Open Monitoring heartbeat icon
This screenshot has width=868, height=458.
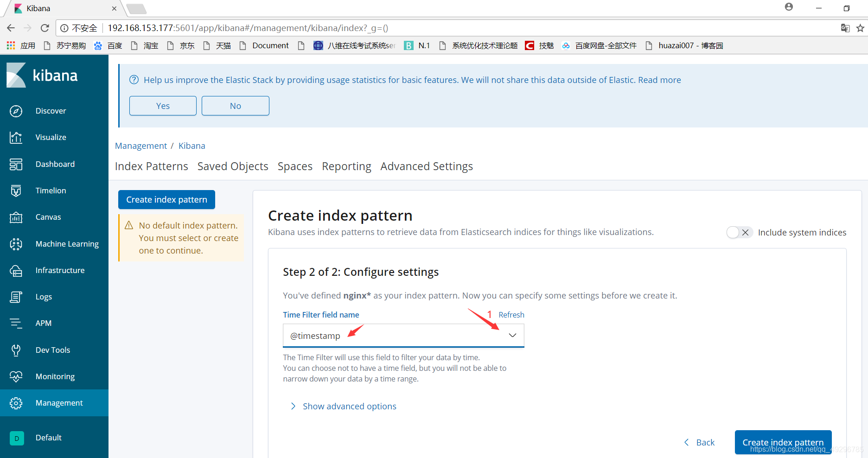coord(16,376)
